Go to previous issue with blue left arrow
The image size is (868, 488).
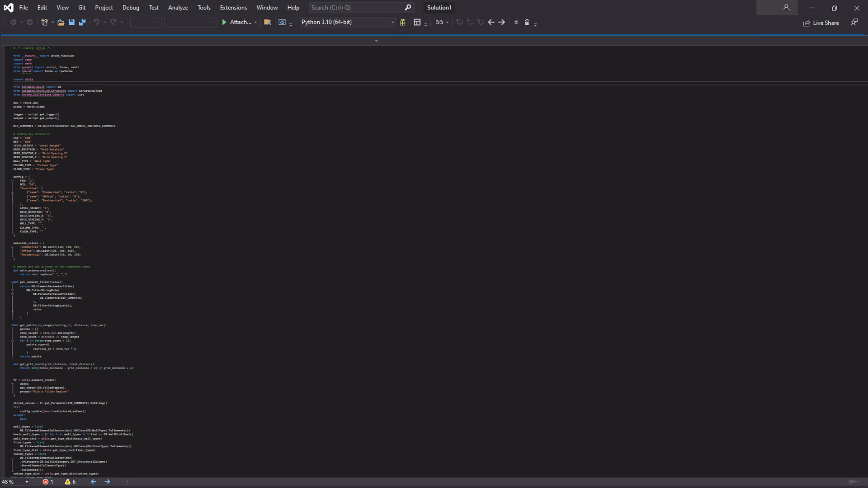(94, 482)
